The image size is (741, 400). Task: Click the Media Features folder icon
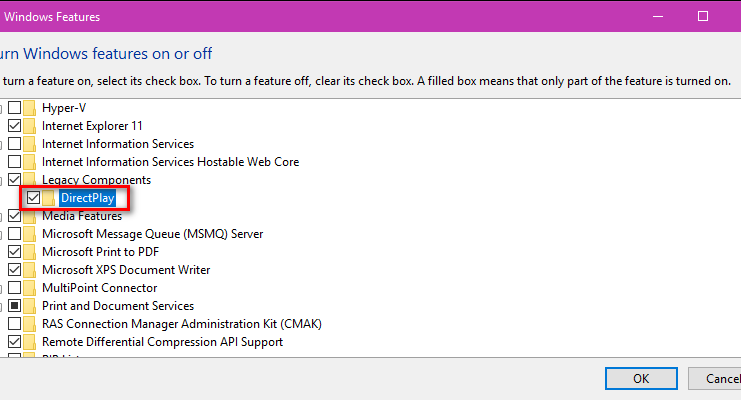(30, 216)
